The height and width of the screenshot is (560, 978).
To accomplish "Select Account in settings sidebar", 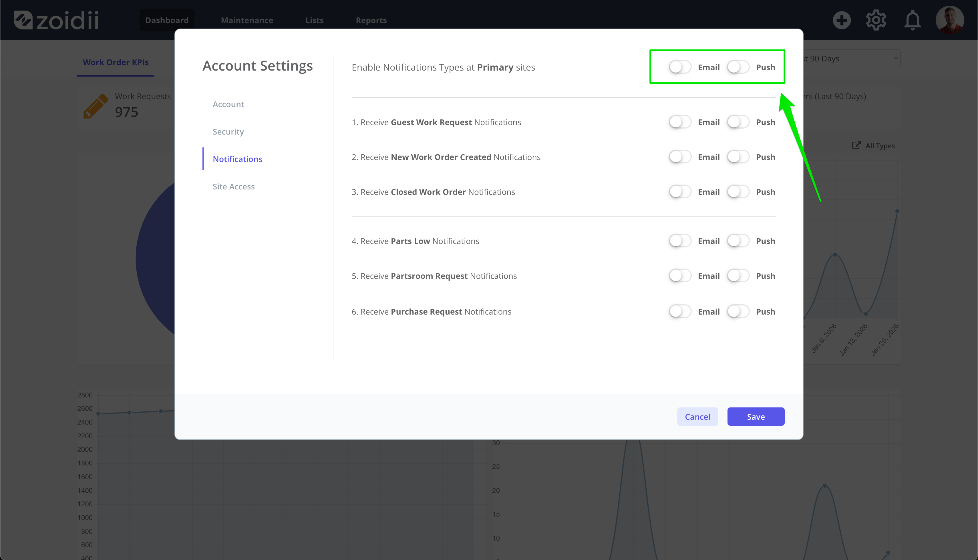I will coord(228,104).
